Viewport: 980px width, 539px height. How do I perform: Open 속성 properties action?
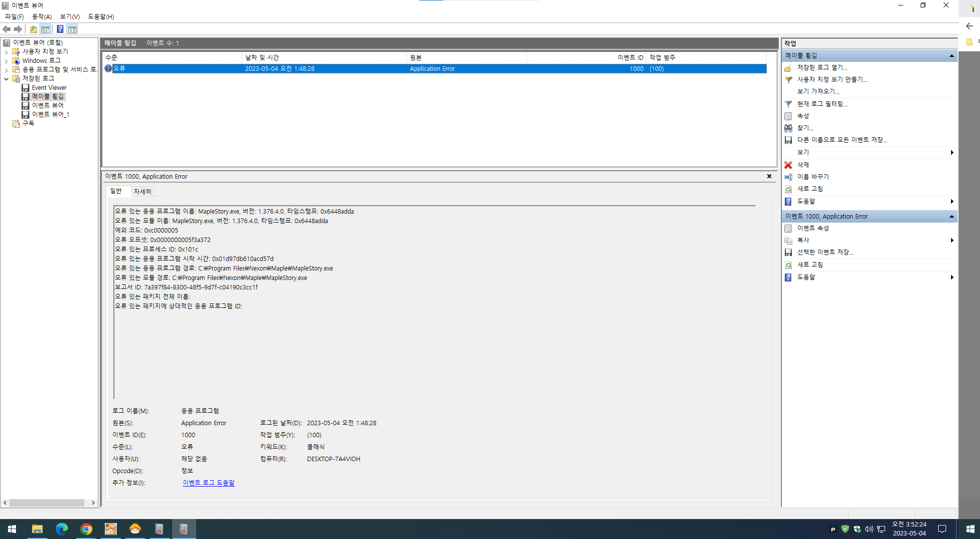click(803, 116)
